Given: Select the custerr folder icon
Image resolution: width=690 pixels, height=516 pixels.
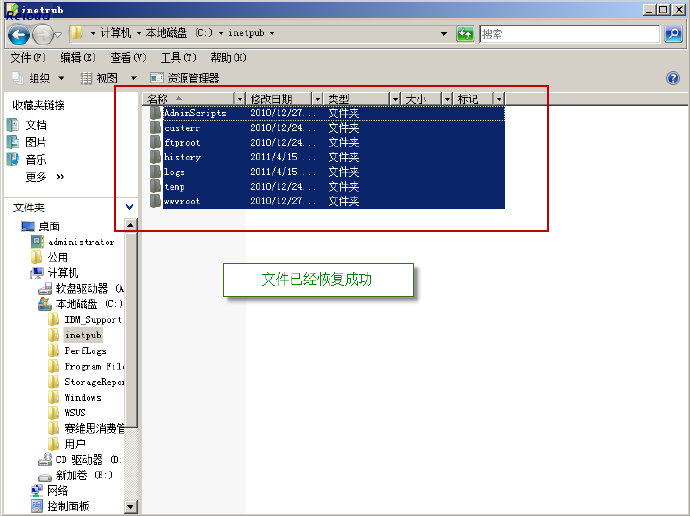Looking at the screenshot, I should pyautogui.click(x=155, y=128).
